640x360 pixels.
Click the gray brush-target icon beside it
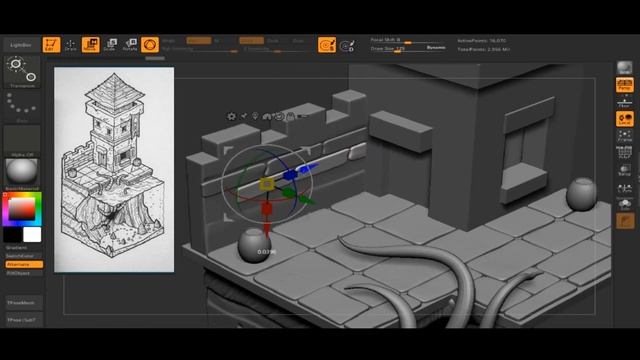(x=347, y=45)
